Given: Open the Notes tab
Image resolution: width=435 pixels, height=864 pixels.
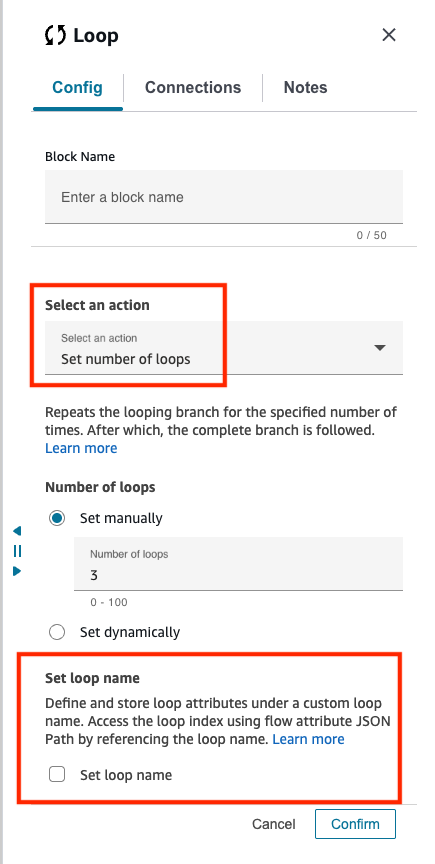Looking at the screenshot, I should point(305,88).
